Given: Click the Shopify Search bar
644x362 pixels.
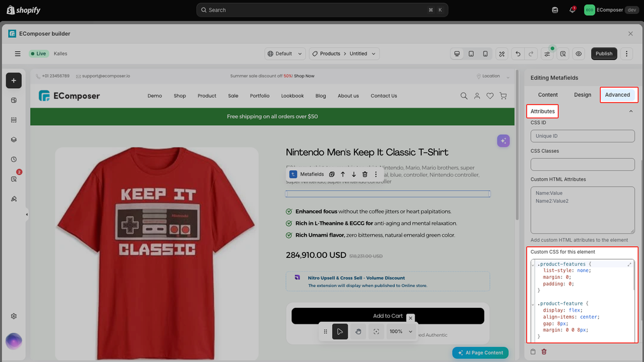Looking at the screenshot, I should click(x=322, y=10).
